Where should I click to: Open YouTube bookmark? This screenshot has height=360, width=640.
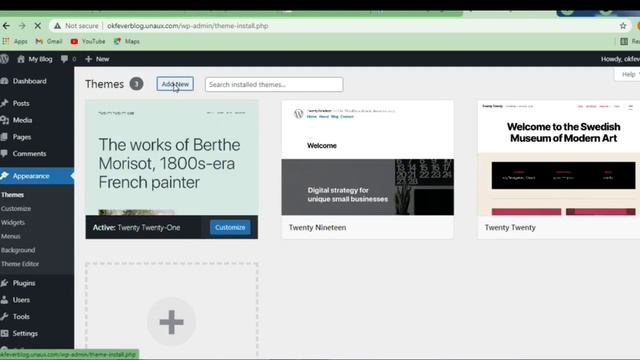click(88, 41)
